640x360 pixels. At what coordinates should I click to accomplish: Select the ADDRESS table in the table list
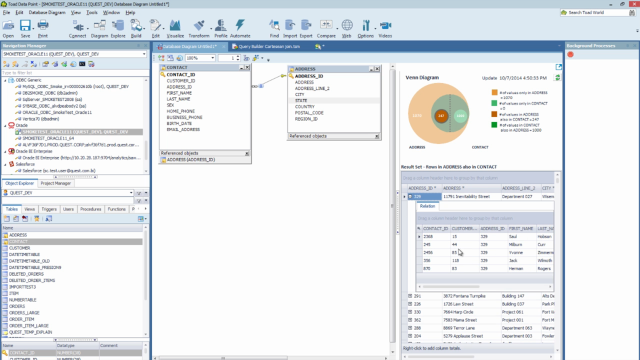point(18,235)
